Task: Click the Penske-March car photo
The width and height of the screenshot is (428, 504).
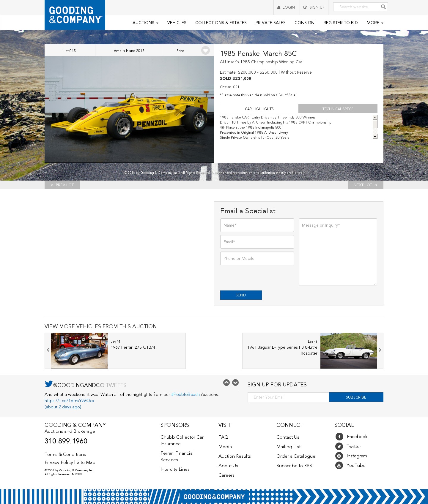Action: [129, 109]
